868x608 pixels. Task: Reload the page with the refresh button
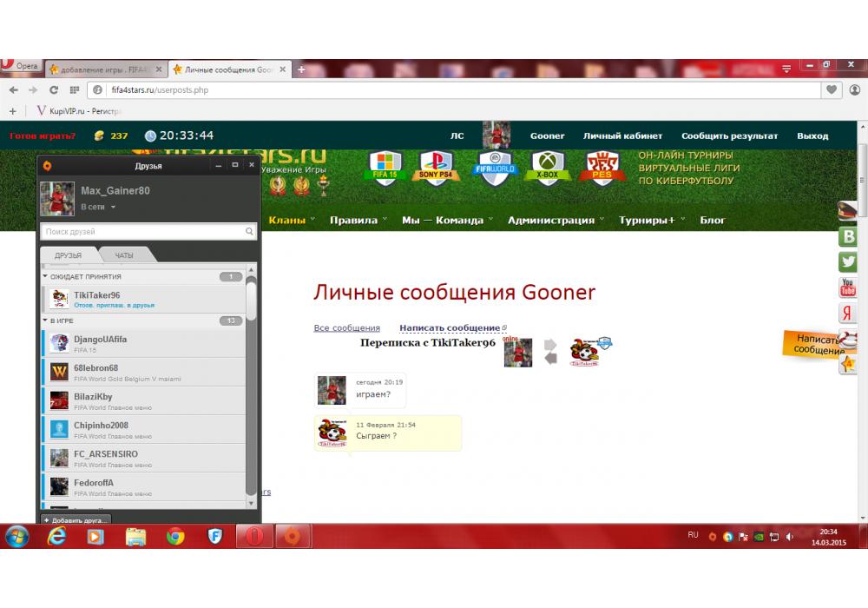[54, 89]
